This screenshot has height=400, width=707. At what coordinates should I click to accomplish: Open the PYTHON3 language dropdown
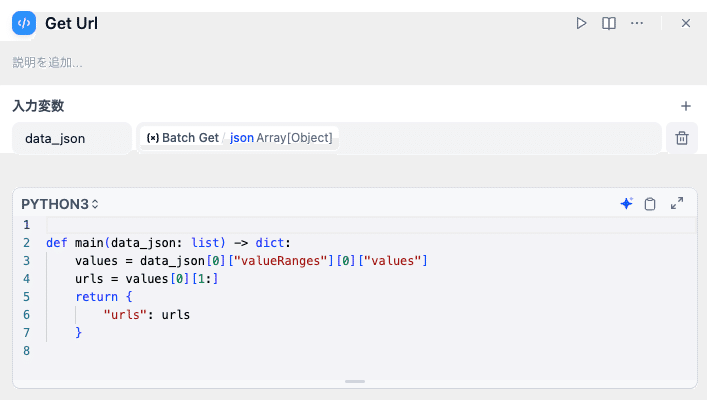[60, 204]
